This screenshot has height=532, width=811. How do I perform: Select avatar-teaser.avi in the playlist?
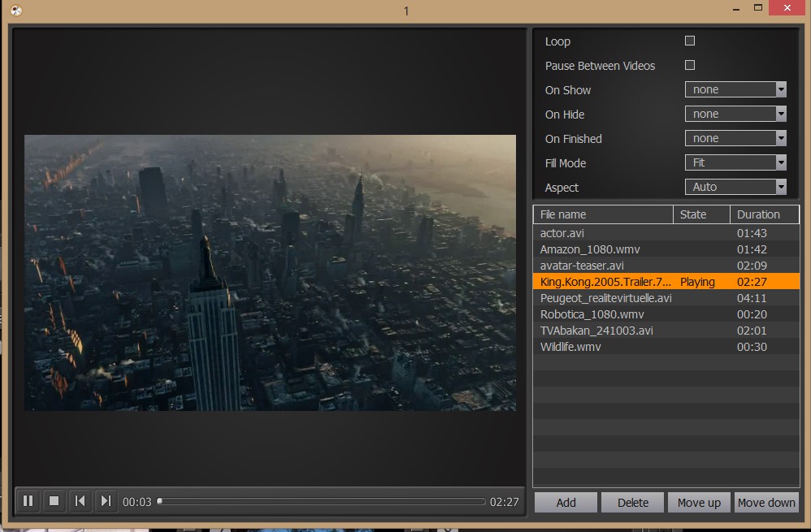pyautogui.click(x=666, y=266)
